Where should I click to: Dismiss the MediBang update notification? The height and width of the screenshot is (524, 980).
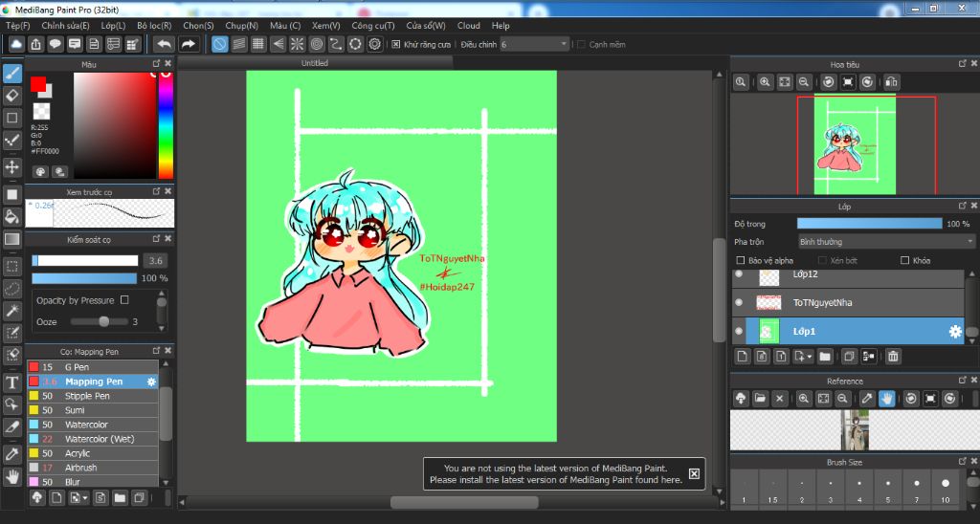694,473
